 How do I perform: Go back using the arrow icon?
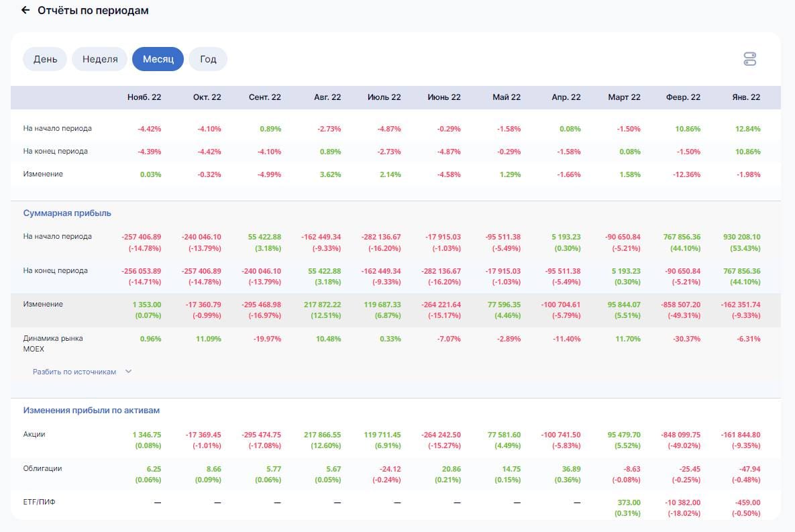coord(25,11)
